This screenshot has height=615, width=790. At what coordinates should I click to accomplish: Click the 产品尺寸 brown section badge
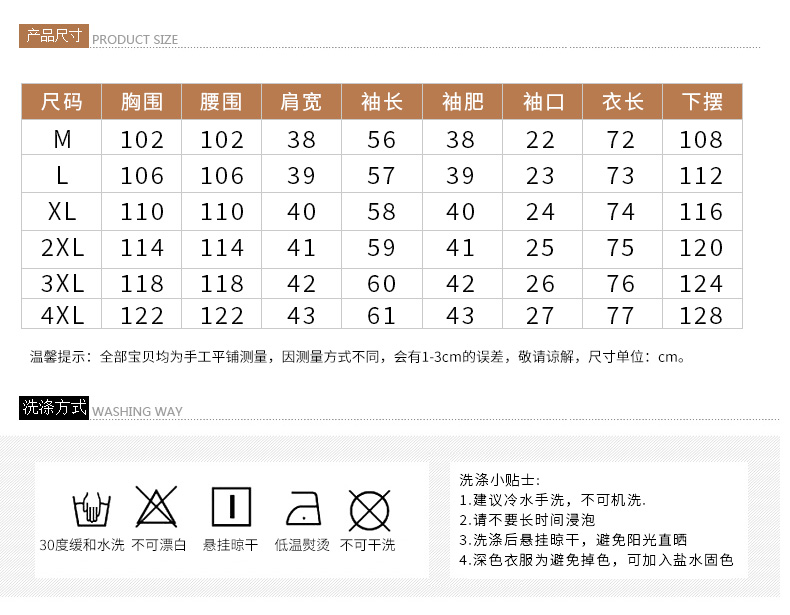[54, 36]
